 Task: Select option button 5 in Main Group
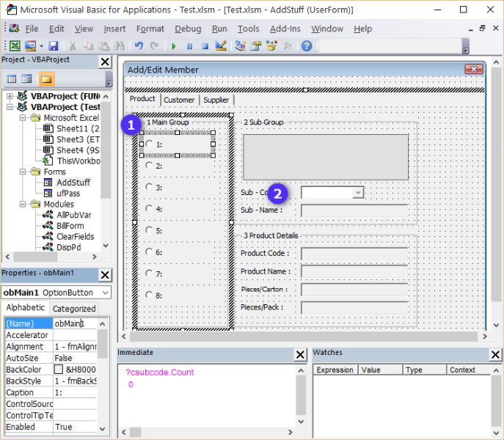tap(150, 230)
